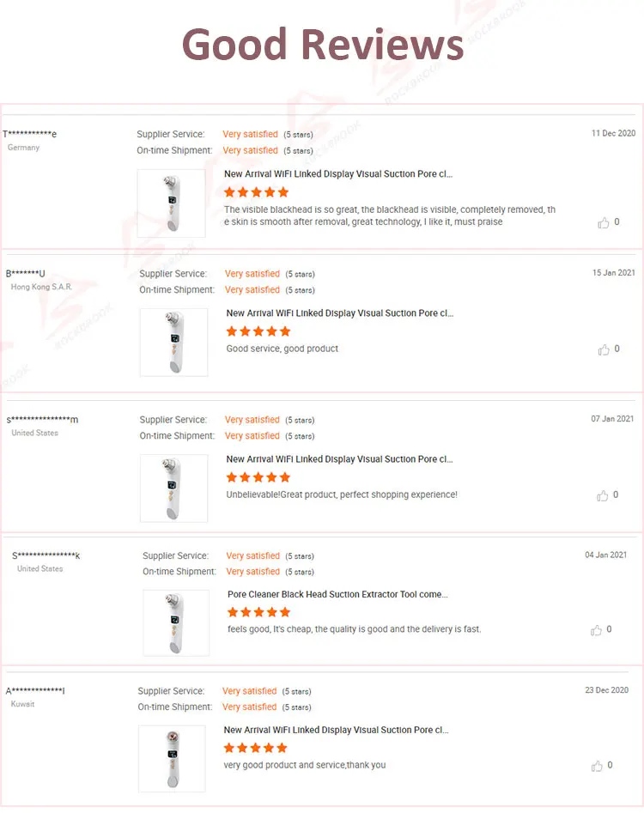Click thumbs-up on the 04 Jan 2021 review
This screenshot has height=813, width=644.
pos(597,630)
